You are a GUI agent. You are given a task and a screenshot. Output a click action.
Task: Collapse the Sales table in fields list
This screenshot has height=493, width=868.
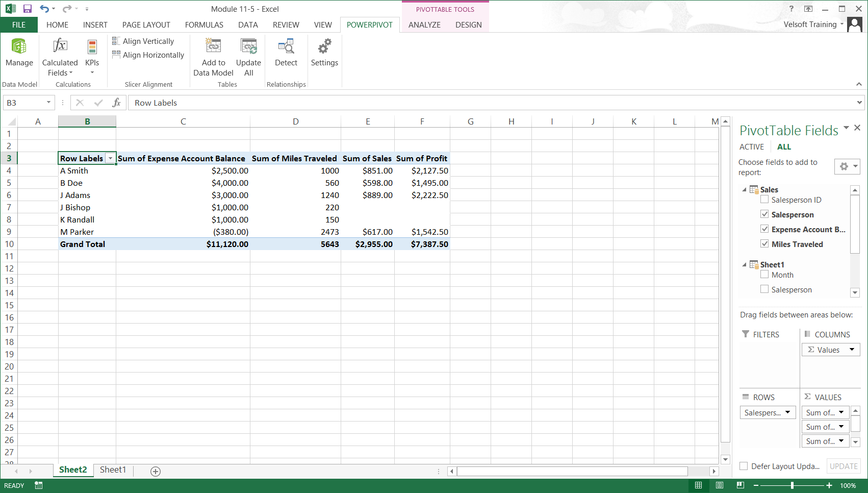744,189
